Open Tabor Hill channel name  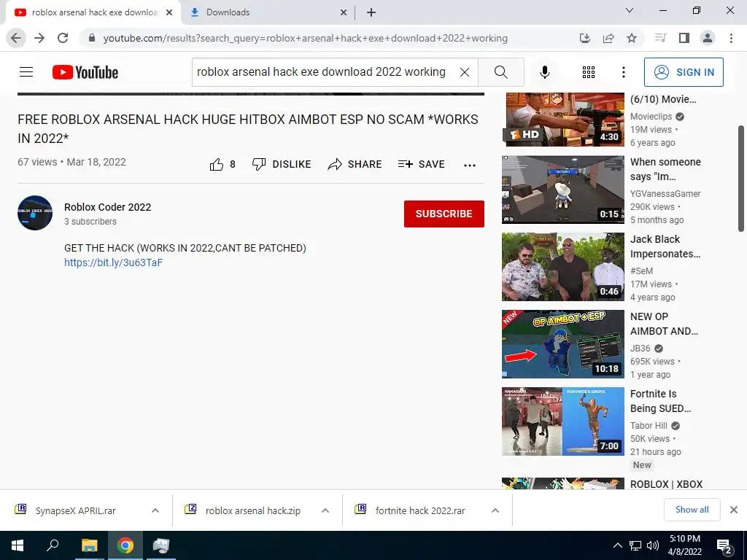[649, 426]
